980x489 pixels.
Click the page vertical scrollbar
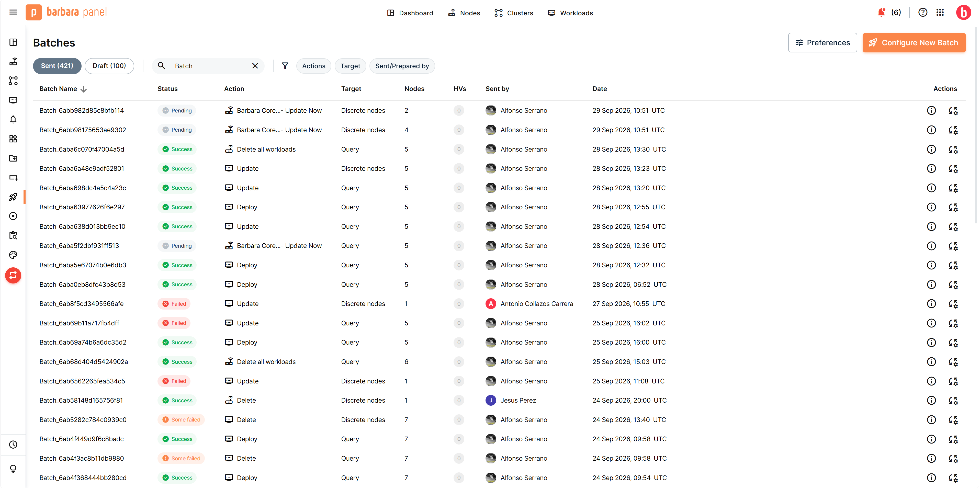pos(976,126)
